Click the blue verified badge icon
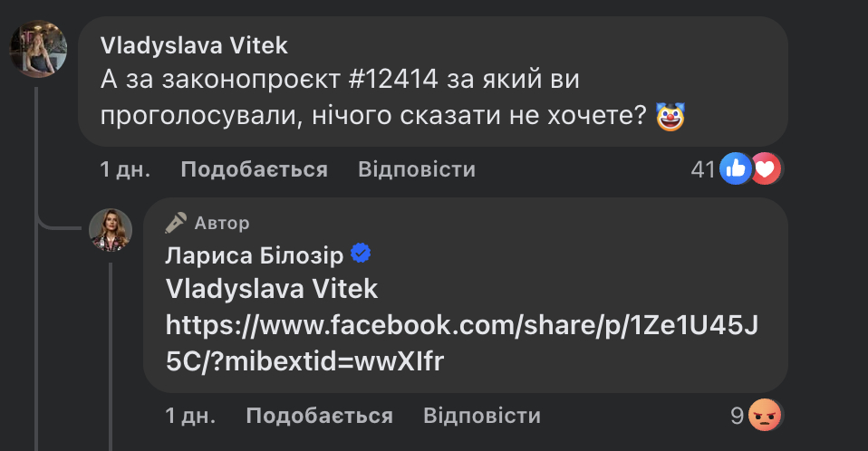Image resolution: width=868 pixels, height=451 pixels. [361, 254]
